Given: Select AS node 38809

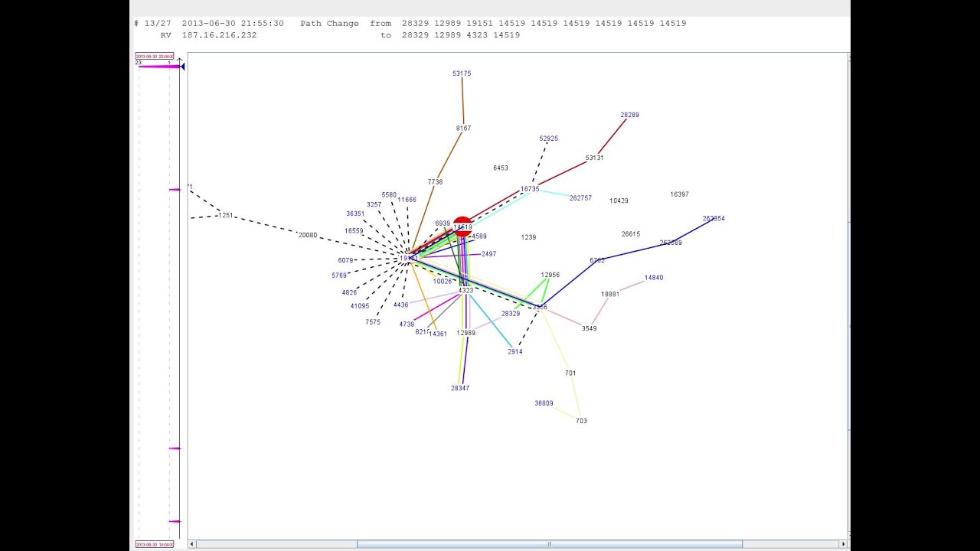Looking at the screenshot, I should pos(544,403).
